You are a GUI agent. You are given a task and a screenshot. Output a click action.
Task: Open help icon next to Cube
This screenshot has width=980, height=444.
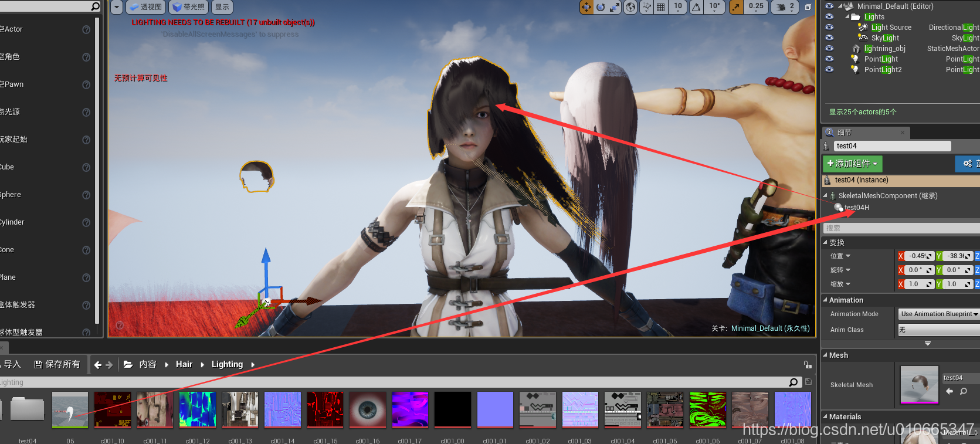[x=86, y=167]
